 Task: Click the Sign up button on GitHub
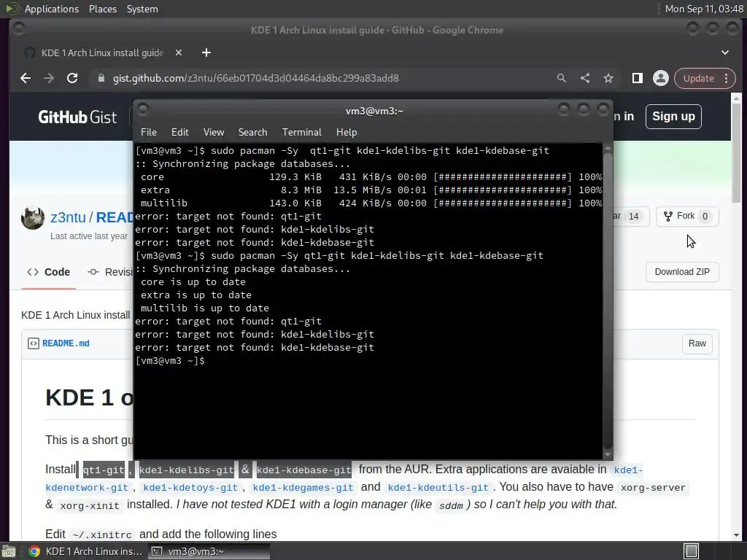click(x=673, y=117)
